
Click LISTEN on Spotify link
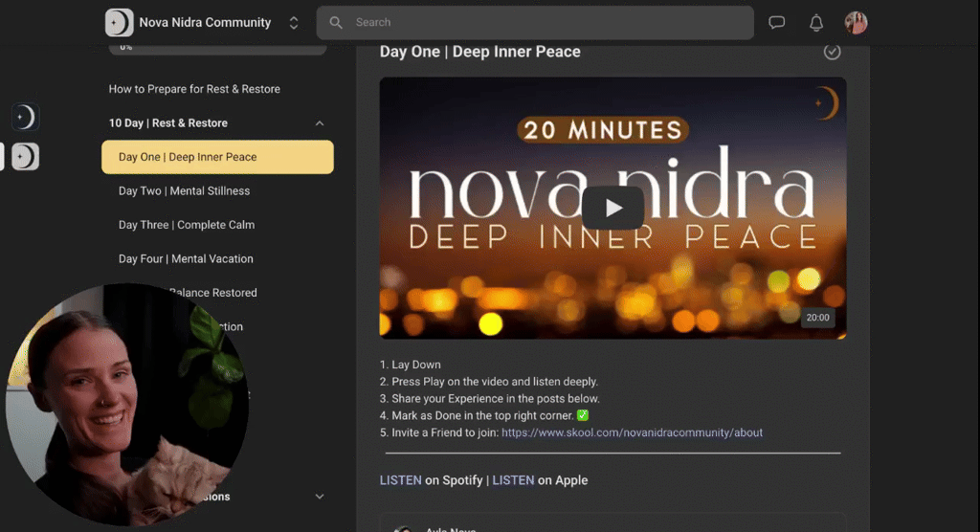(401, 480)
